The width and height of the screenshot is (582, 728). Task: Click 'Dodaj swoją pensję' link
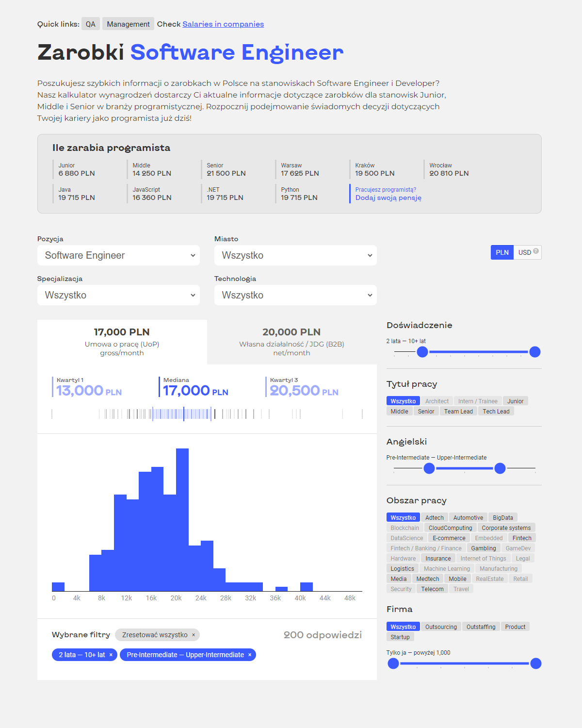(x=388, y=198)
